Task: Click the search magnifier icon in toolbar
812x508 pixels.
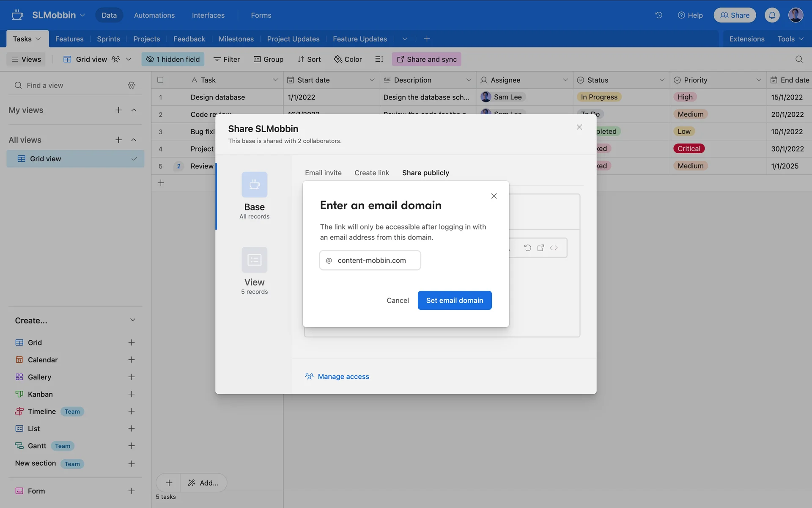Action: (x=798, y=59)
